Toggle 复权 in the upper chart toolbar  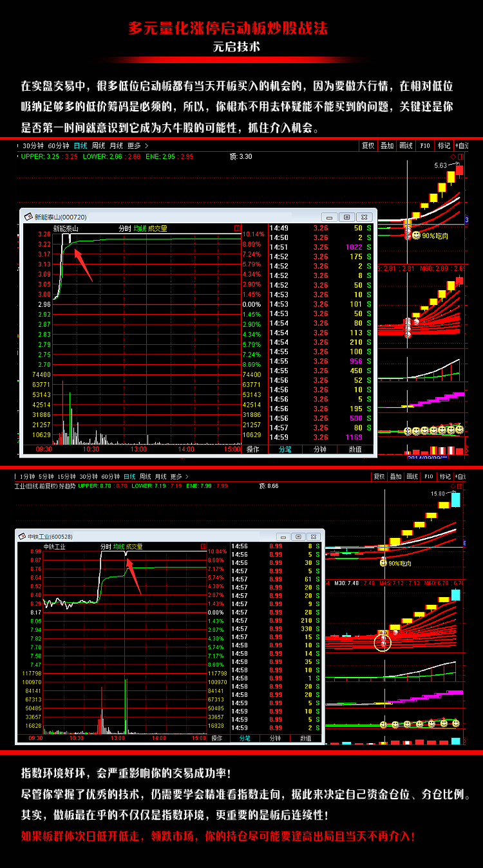368,146
